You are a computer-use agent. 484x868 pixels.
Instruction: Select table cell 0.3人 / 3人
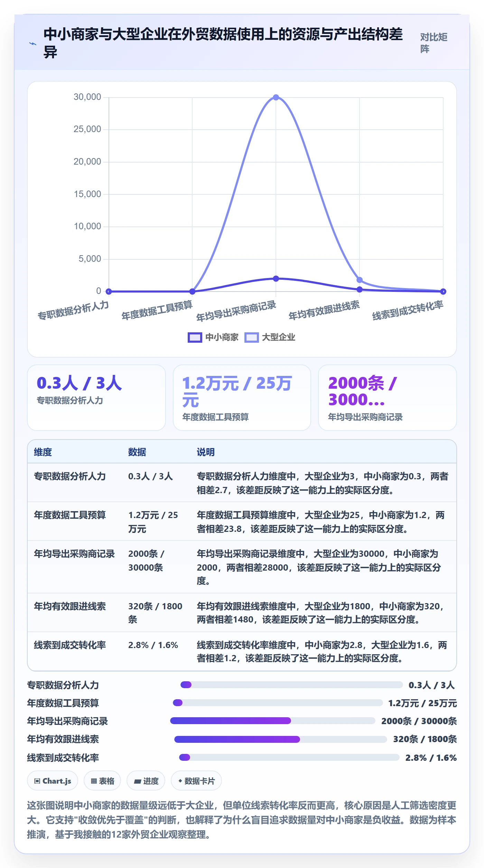click(x=150, y=476)
